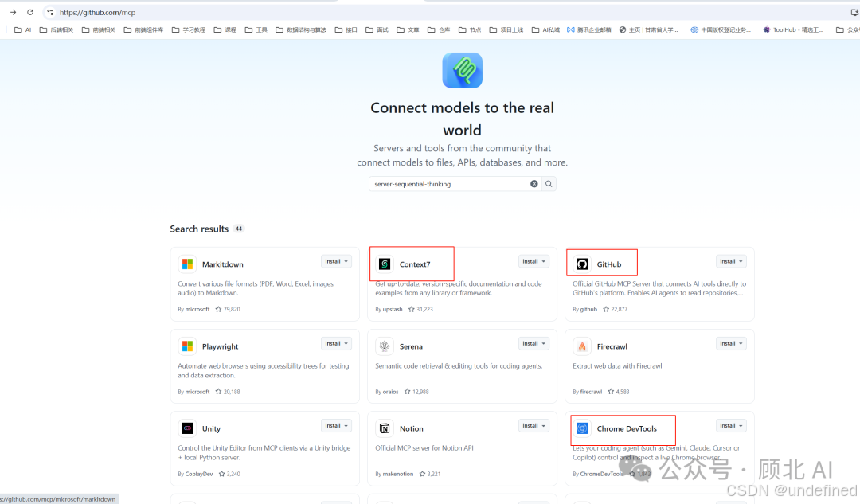Open the 前端组件库 bookmarks folder
The height and width of the screenshot is (504, 860).
(143, 29)
